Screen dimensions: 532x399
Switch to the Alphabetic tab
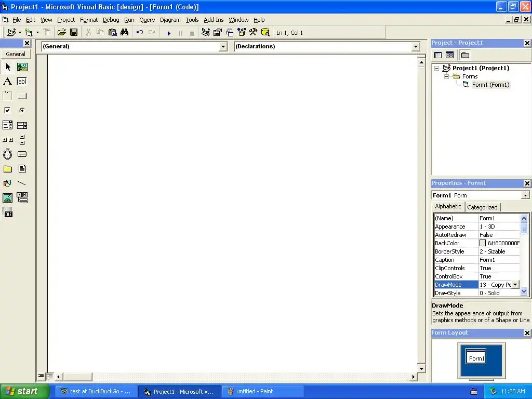pos(448,206)
